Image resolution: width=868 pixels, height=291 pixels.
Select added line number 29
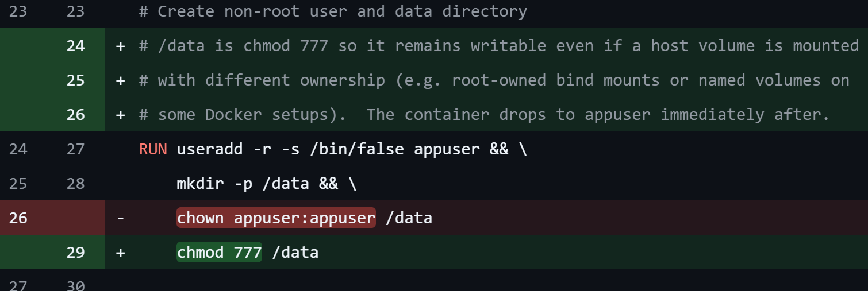point(75,253)
